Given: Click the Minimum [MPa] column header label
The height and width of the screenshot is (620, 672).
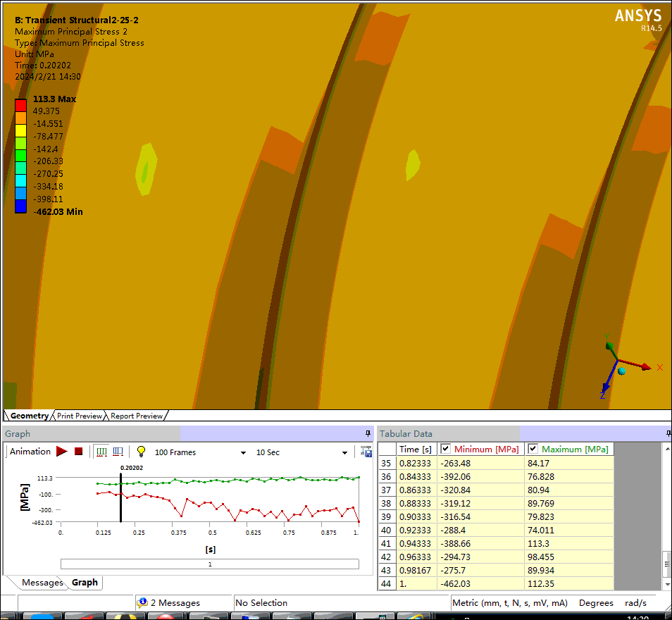Looking at the screenshot, I should pos(487,449).
